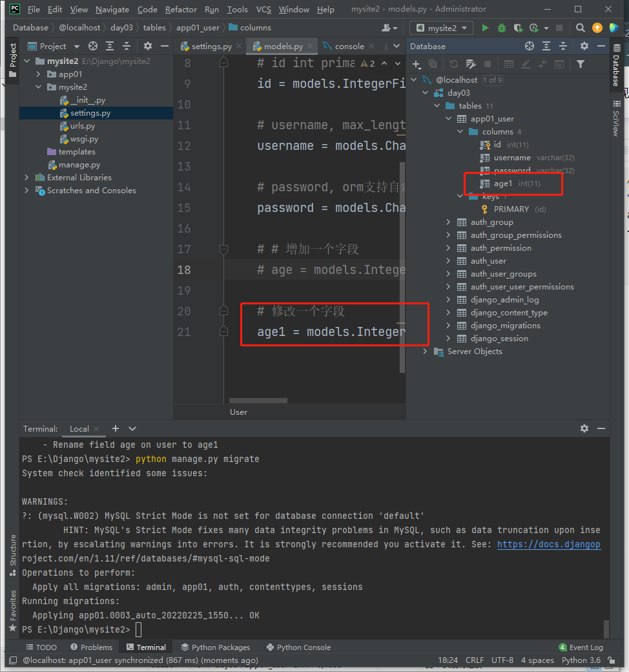Toggle the Project tool window stripe
629x672 pixels.
click(x=13, y=60)
